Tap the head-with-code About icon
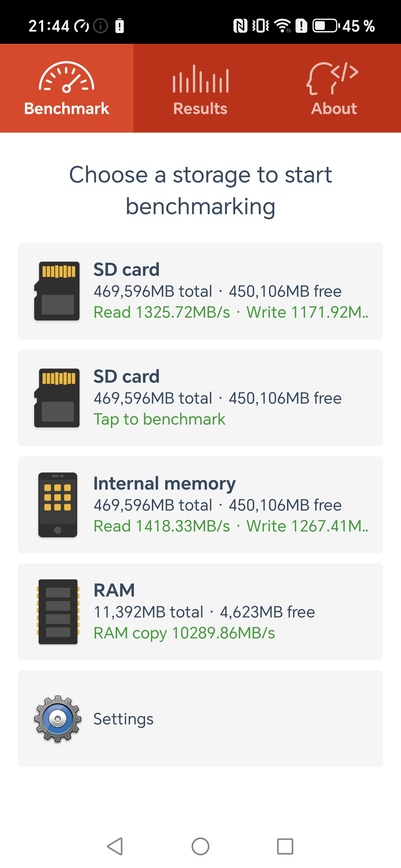The height and width of the screenshot is (868, 401). click(332, 78)
